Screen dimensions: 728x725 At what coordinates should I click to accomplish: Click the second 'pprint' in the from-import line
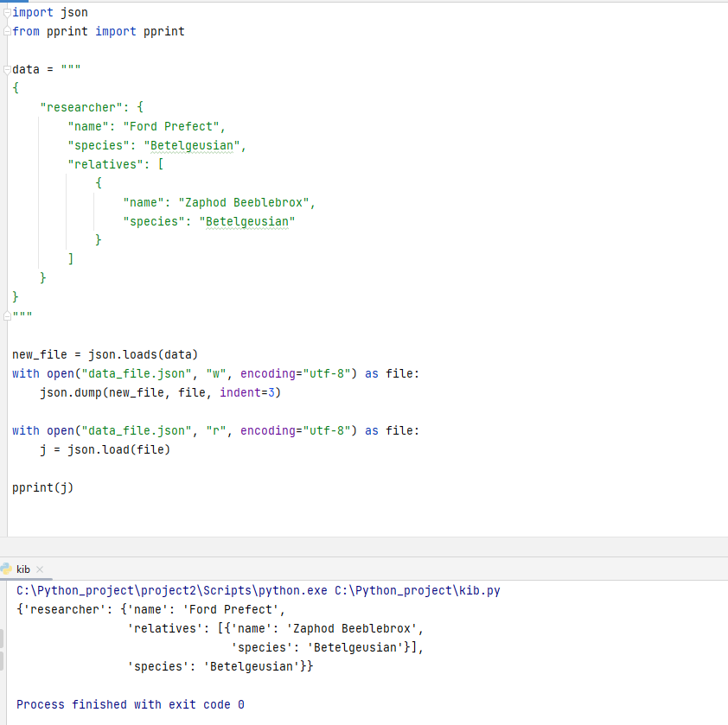point(164,32)
